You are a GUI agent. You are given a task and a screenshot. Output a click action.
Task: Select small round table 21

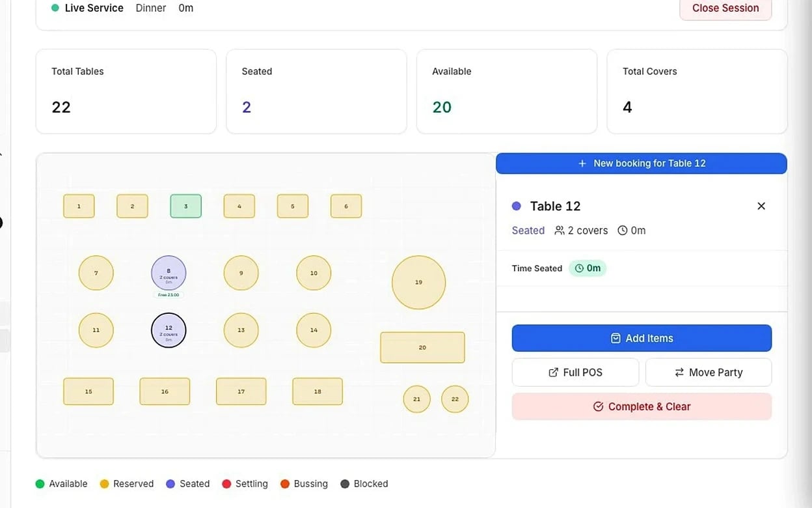[417, 399]
